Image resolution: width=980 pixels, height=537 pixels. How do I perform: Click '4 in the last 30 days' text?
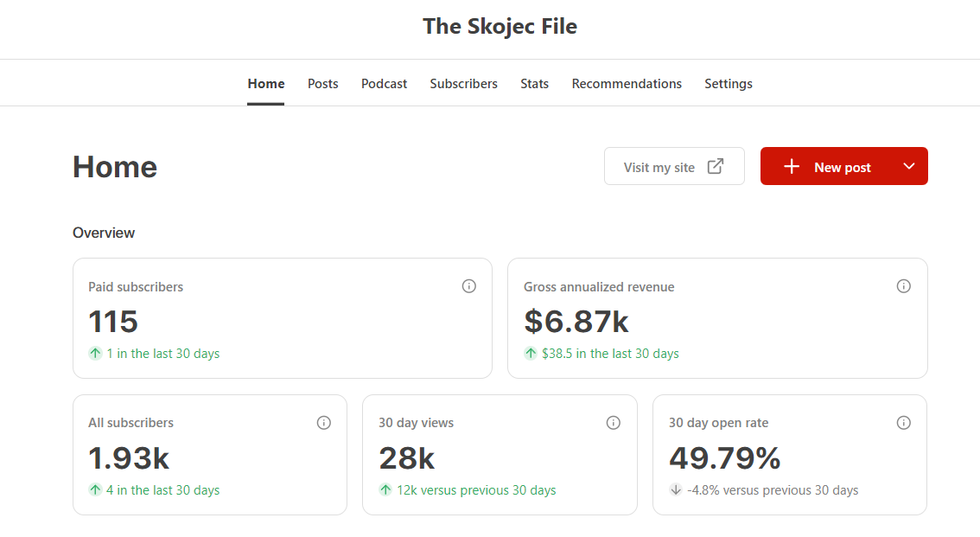pos(163,489)
